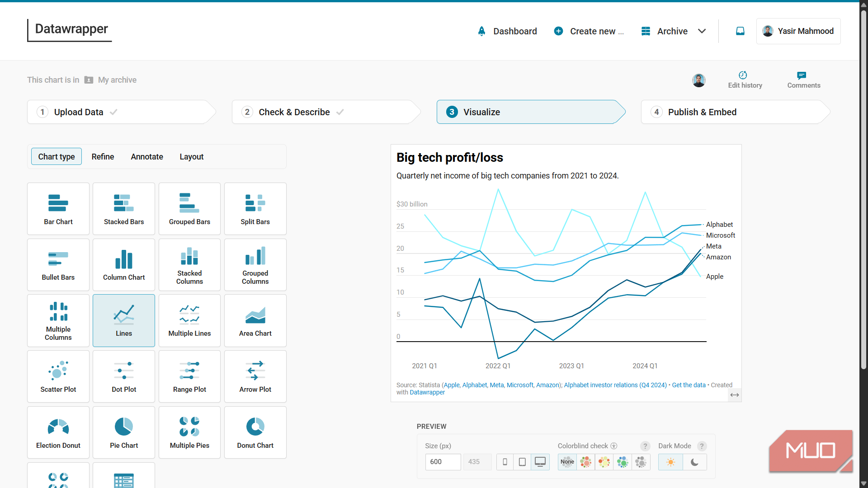
Task: Go to step 2 Check & Describe
Action: pyautogui.click(x=325, y=112)
